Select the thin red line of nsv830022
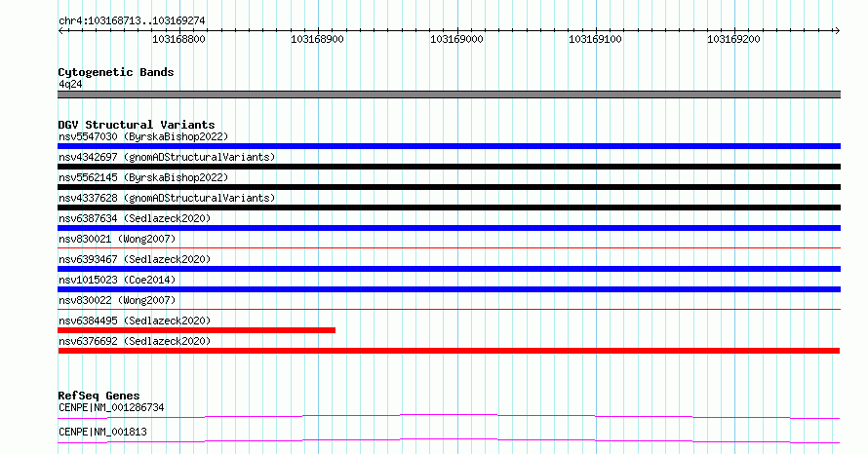Screen dimensions: 868x454 pyautogui.click(x=449, y=309)
